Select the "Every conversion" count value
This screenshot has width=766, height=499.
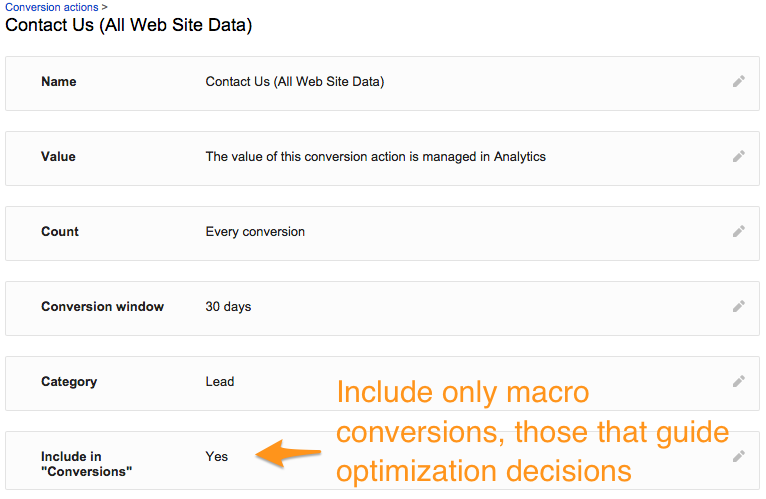point(255,232)
